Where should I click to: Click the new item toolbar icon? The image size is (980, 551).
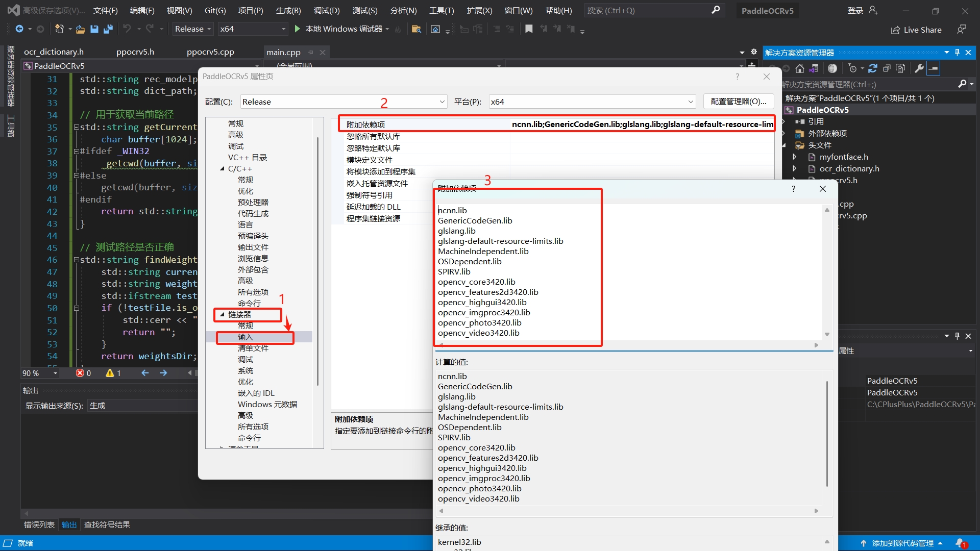click(x=59, y=29)
